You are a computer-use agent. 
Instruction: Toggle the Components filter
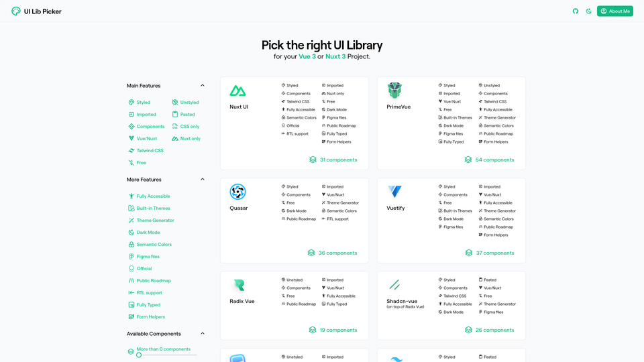click(x=146, y=127)
